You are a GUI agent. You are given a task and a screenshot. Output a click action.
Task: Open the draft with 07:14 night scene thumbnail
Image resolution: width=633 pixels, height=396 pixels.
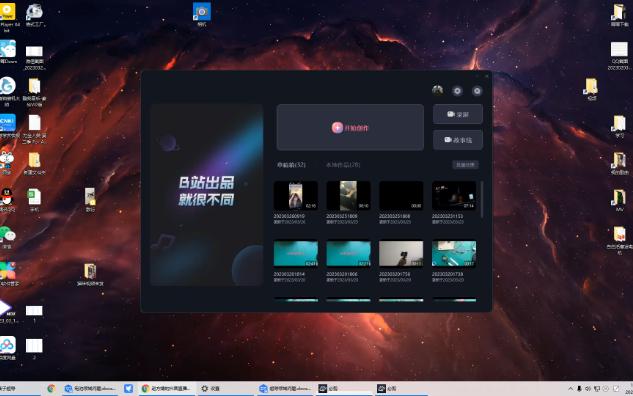tap(454, 195)
